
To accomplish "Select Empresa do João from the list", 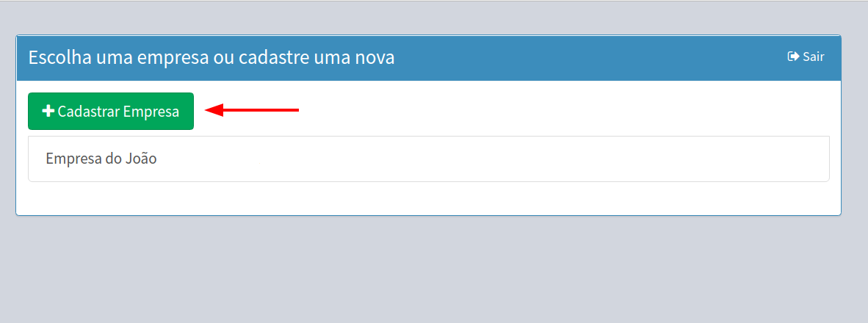I will [101, 159].
